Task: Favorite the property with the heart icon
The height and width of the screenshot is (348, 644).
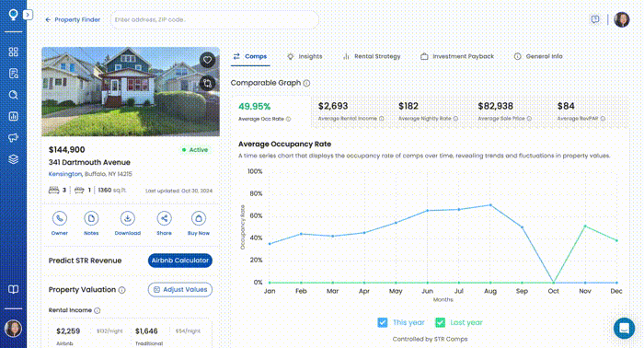Action: tap(207, 61)
